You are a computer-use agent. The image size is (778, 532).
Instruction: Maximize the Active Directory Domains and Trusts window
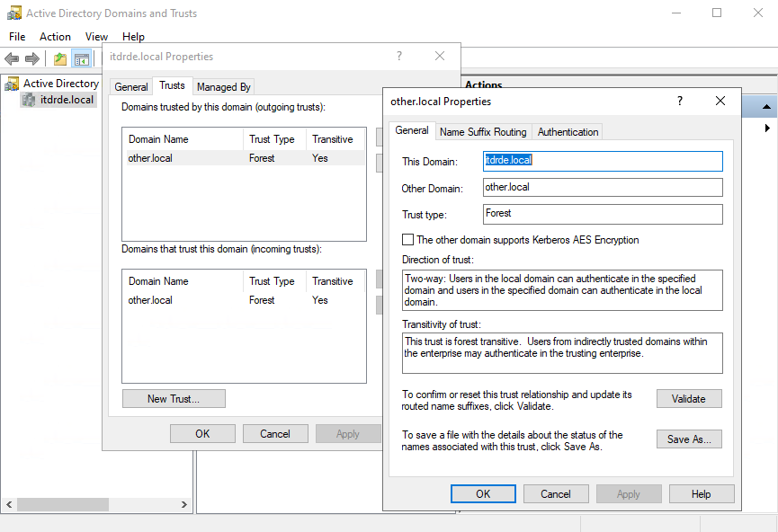coord(717,13)
